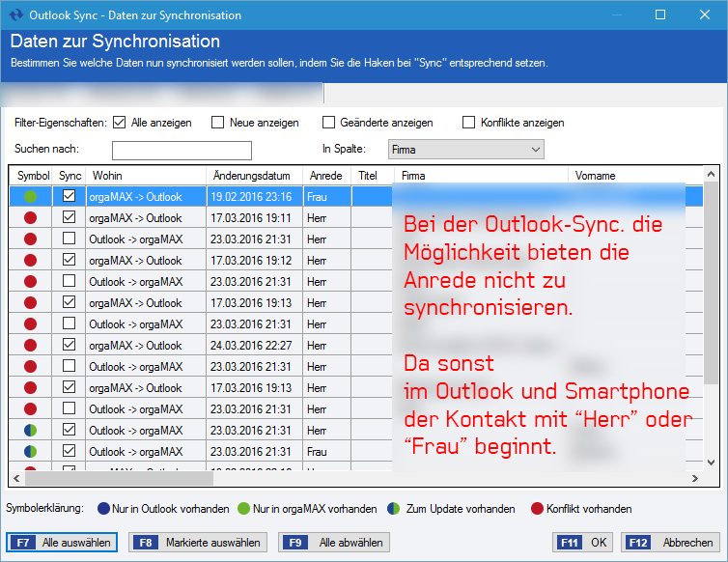The image size is (728, 562).
Task: Click F9 'Alle abwählen' button
Action: 334,543
